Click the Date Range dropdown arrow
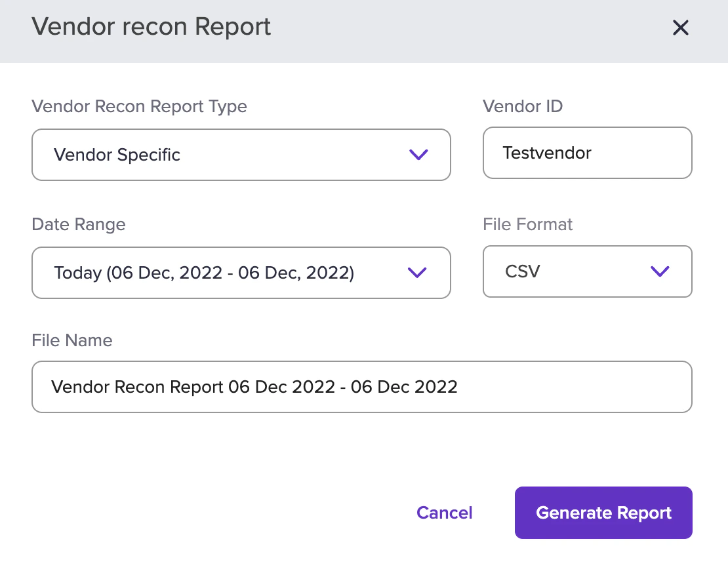The height and width of the screenshot is (577, 728). [417, 272]
